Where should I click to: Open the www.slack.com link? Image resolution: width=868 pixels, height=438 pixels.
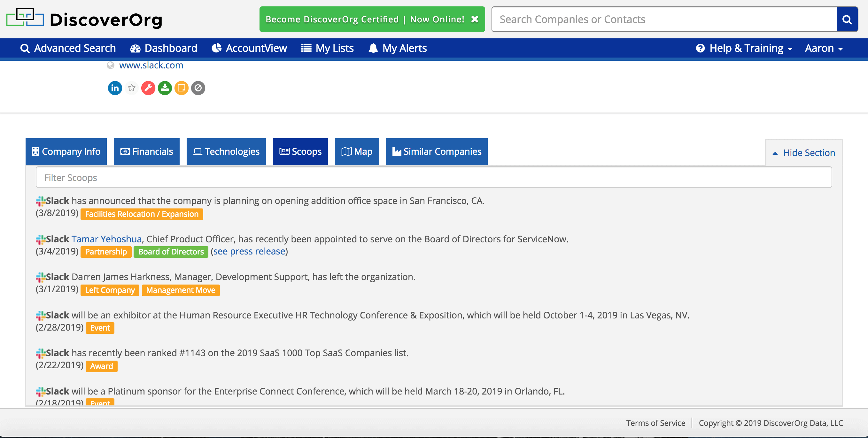point(151,65)
